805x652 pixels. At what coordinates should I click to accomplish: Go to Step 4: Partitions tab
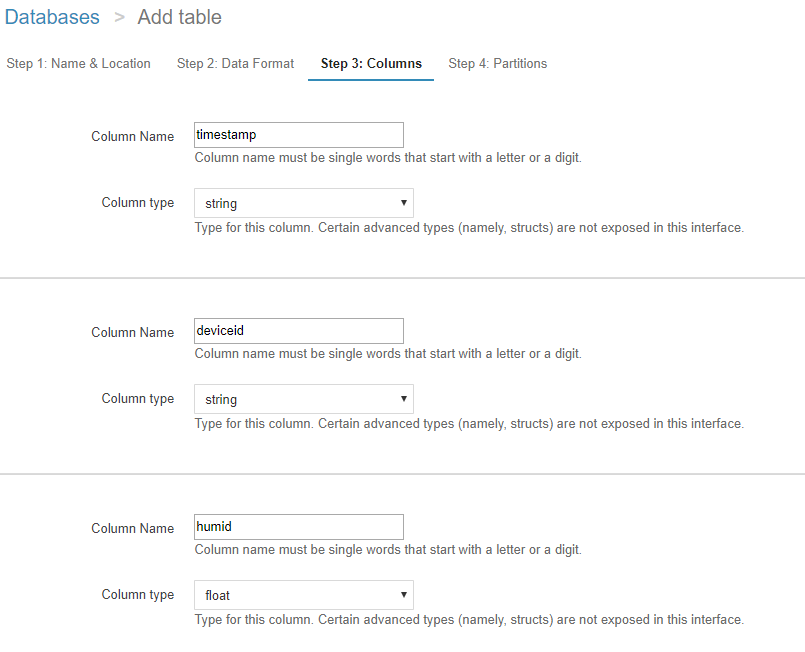pos(497,63)
